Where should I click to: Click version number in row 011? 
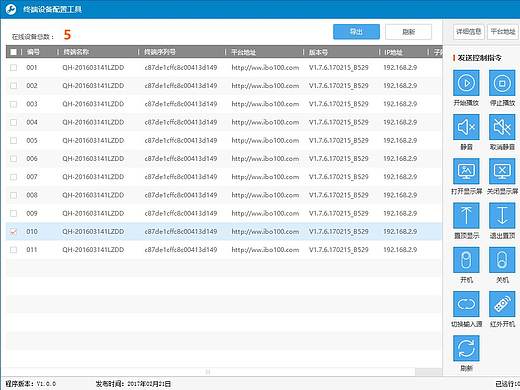click(338, 250)
